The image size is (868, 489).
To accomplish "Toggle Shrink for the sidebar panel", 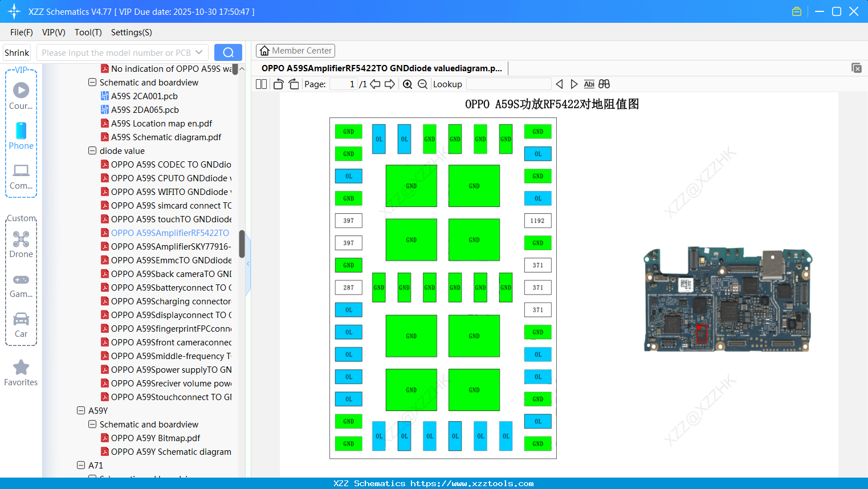I will 17,52.
